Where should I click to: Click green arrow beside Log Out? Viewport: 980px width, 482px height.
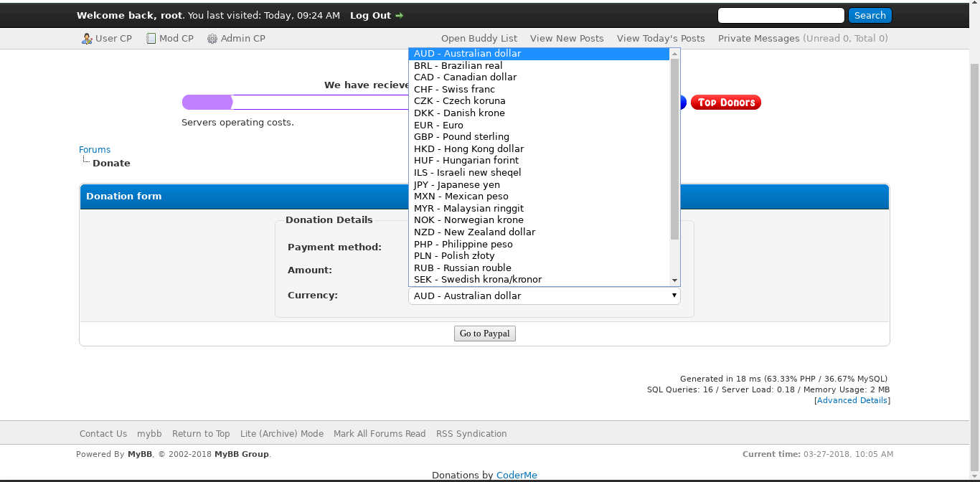(400, 16)
